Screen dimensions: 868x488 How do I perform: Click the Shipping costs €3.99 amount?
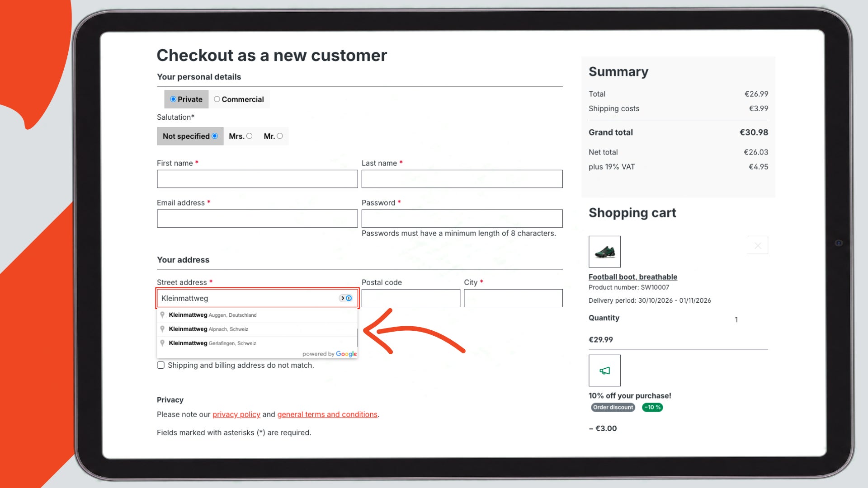pyautogui.click(x=759, y=108)
